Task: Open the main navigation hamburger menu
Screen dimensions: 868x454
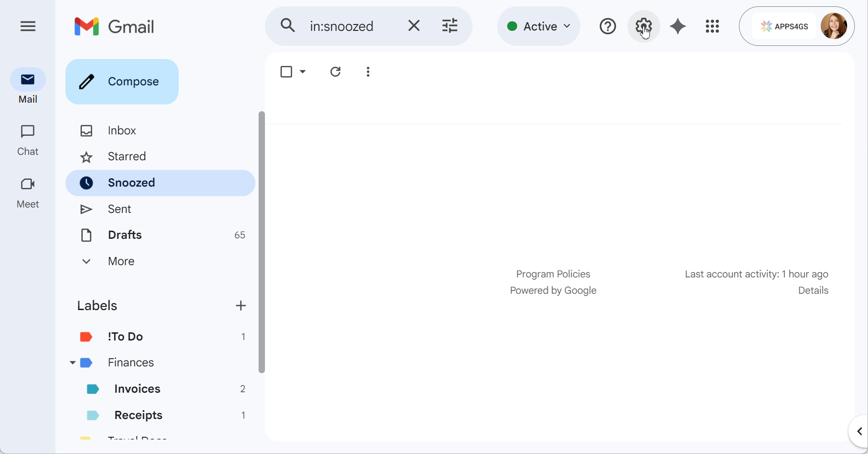Action: pyautogui.click(x=27, y=26)
